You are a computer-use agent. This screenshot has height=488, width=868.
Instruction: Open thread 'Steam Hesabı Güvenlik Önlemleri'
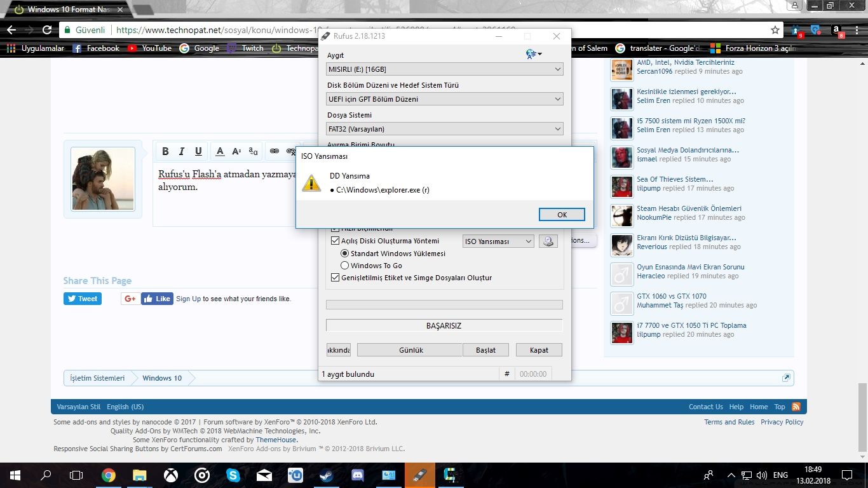[689, 208]
